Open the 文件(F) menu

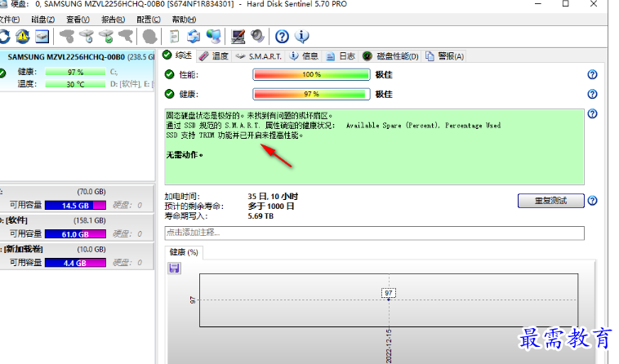(x=10, y=20)
